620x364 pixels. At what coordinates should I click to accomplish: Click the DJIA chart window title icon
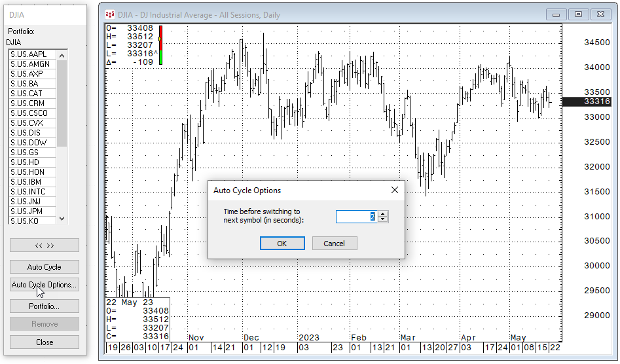(109, 14)
